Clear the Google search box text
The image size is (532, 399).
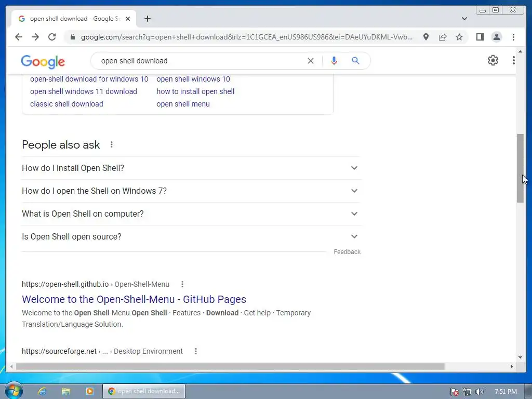click(311, 61)
